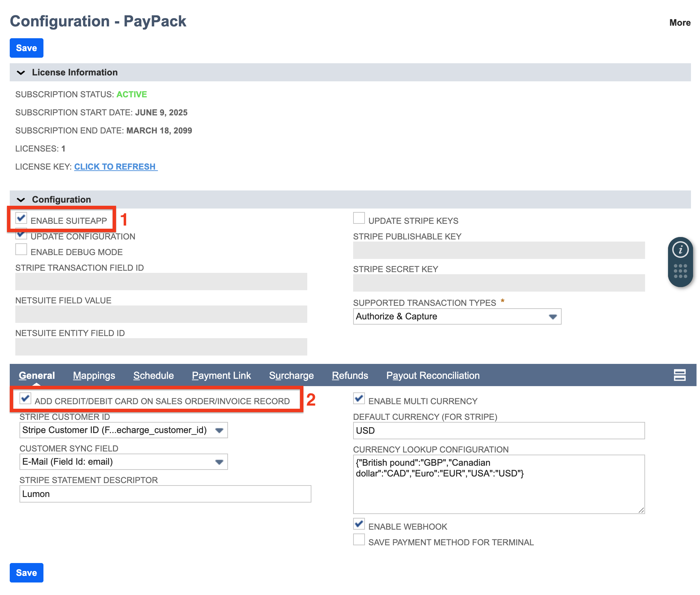Open the Customer Sync Field dropdown
Image resolution: width=700 pixels, height=595 pixels.
[x=123, y=462]
